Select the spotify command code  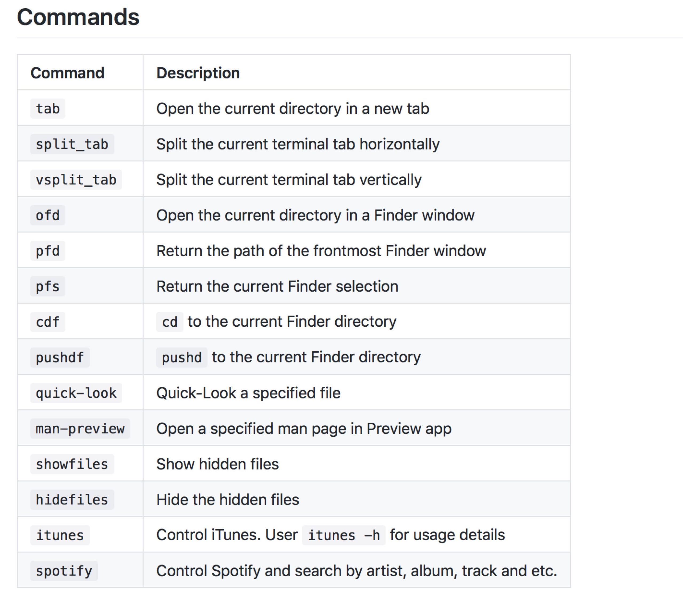(64, 571)
